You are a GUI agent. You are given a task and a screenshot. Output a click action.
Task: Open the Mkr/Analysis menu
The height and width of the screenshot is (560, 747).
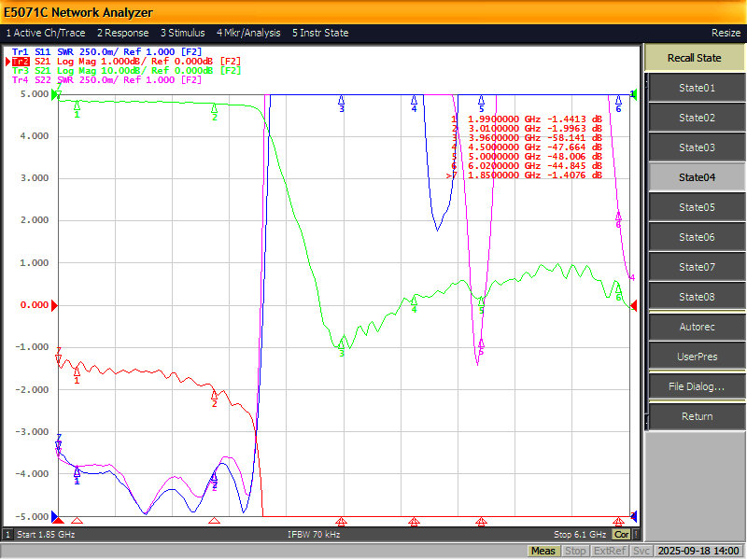coord(248,33)
